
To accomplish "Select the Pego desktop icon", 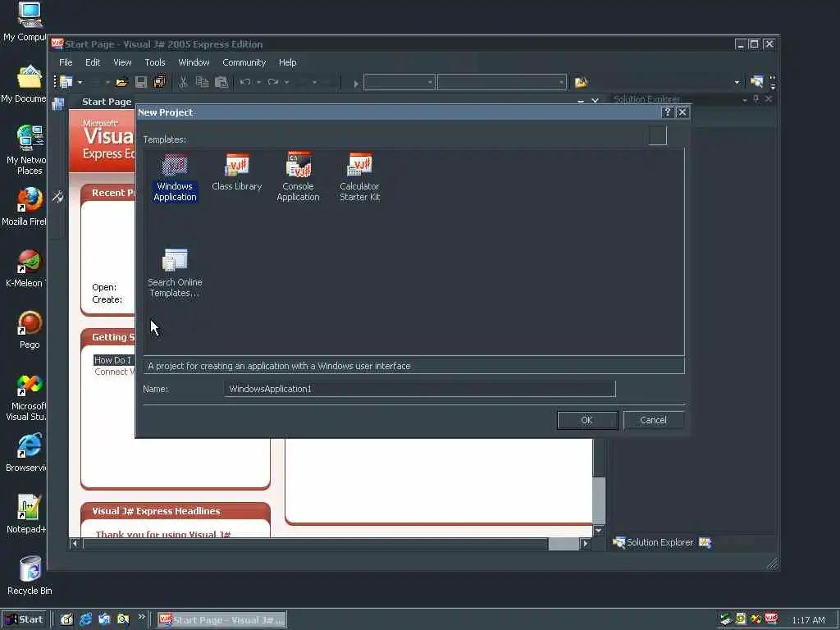I will 30,330.
